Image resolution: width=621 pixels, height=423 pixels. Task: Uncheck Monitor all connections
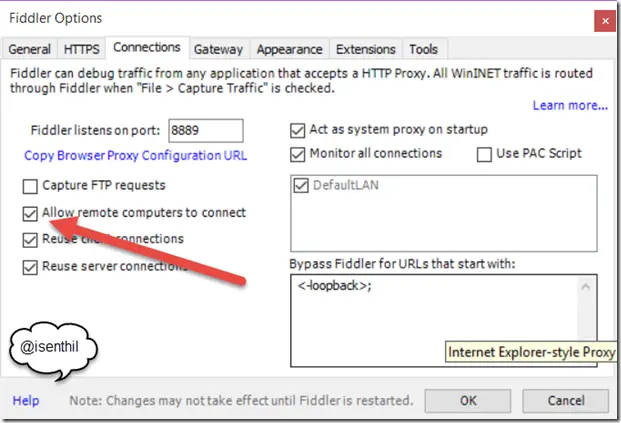(x=297, y=154)
